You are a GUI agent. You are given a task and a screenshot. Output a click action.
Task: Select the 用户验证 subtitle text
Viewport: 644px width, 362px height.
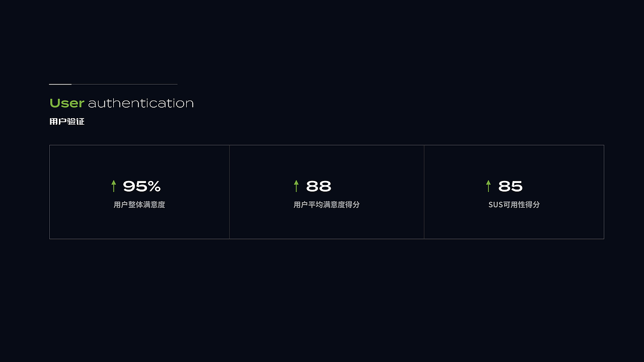[x=67, y=122]
